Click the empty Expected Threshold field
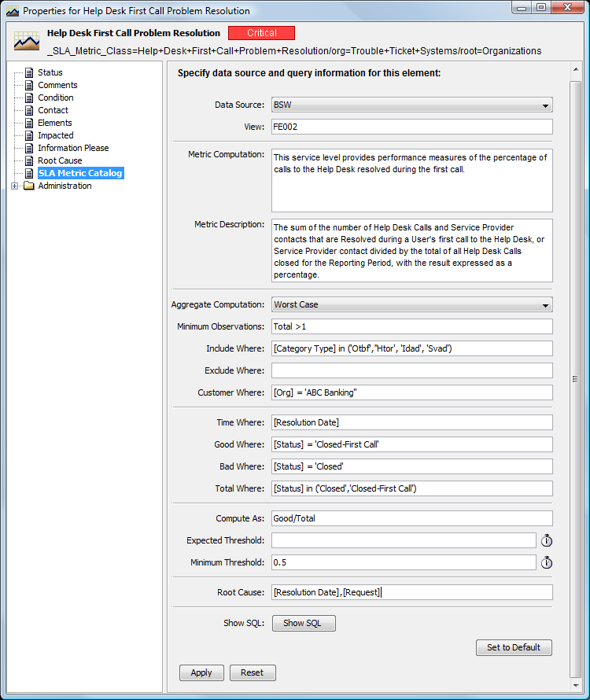590x700 pixels. pyautogui.click(x=404, y=540)
